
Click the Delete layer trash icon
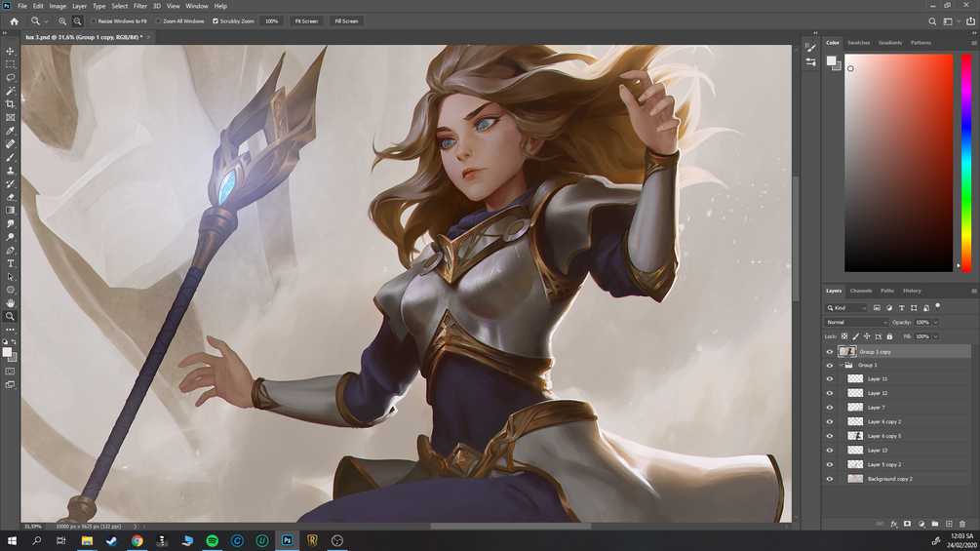[x=961, y=524]
